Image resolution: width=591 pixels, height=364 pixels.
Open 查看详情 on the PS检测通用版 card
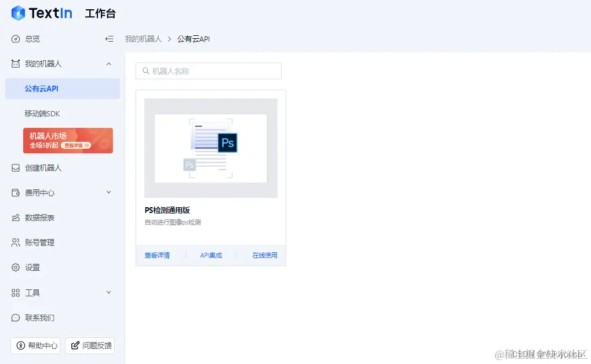tap(156, 255)
